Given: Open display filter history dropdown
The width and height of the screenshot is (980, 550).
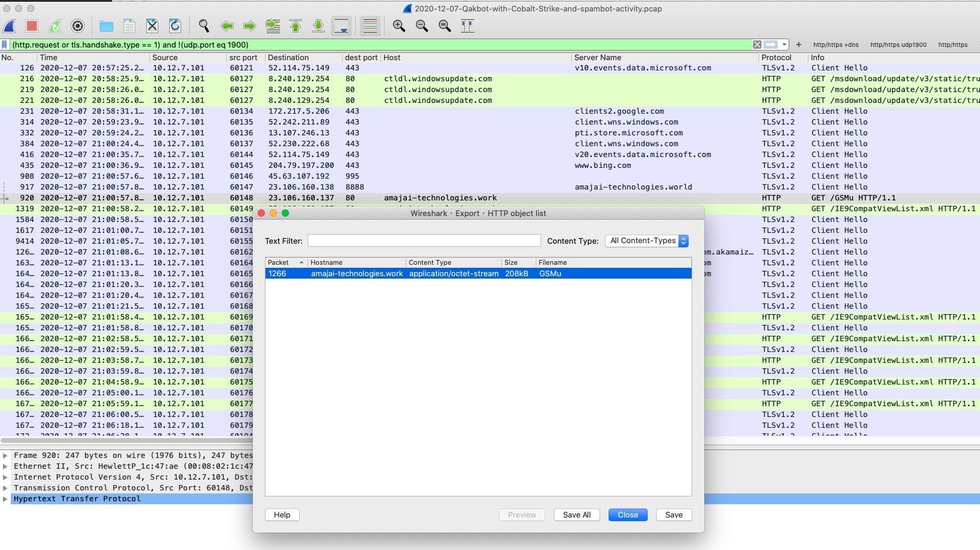Looking at the screenshot, I should 784,45.
